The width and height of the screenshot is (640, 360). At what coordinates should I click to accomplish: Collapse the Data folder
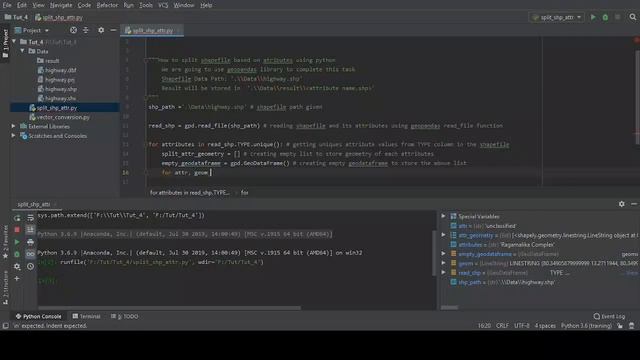coord(22,51)
